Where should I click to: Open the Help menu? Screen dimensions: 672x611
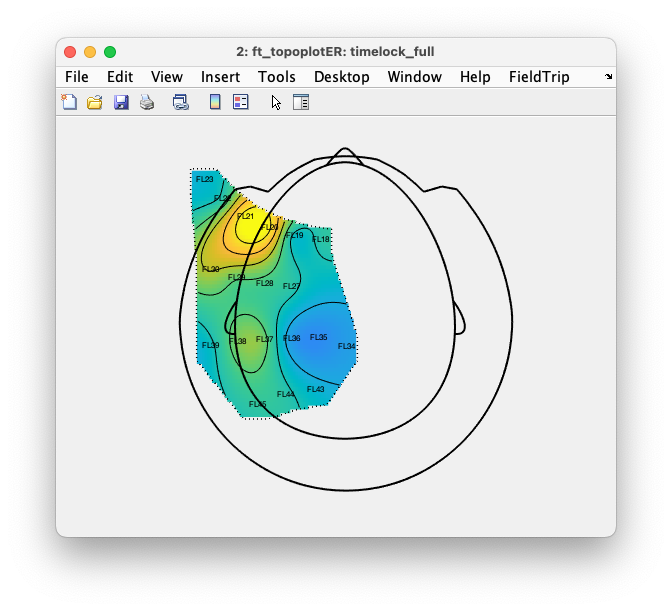(x=475, y=77)
